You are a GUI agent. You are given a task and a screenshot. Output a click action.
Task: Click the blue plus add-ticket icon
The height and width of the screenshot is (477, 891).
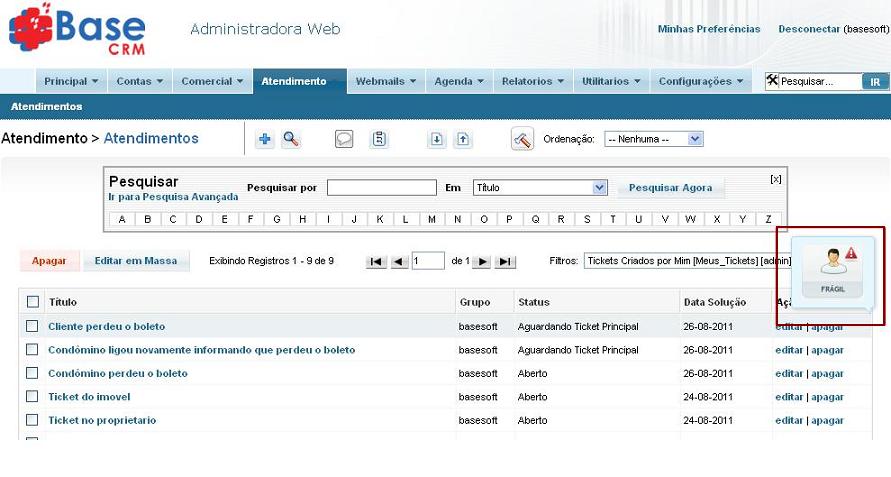click(x=265, y=140)
